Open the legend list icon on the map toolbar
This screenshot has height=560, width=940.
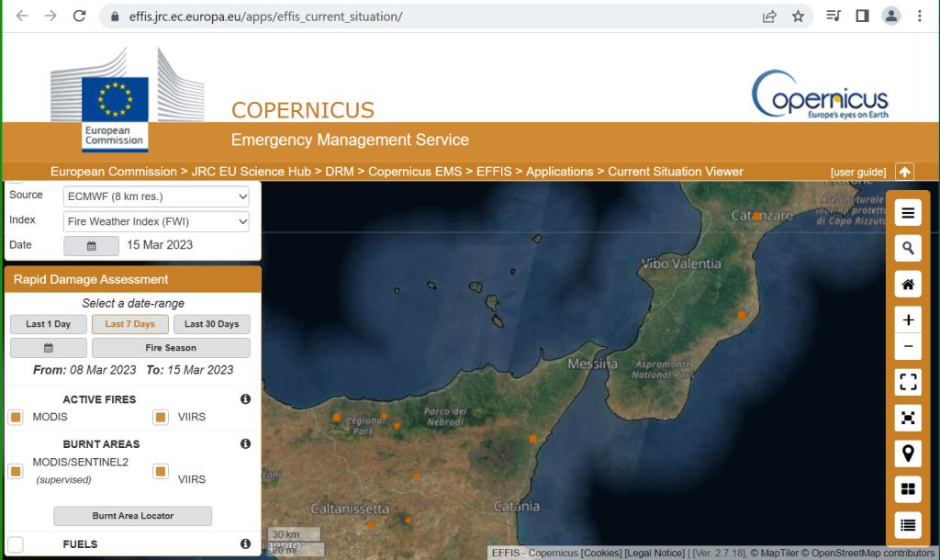(x=908, y=525)
